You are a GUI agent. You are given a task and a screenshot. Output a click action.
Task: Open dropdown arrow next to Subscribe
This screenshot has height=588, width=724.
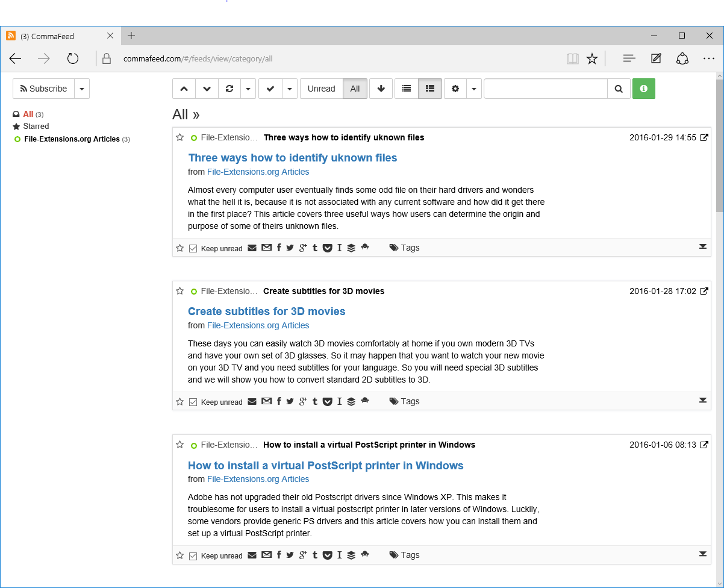[x=82, y=89]
